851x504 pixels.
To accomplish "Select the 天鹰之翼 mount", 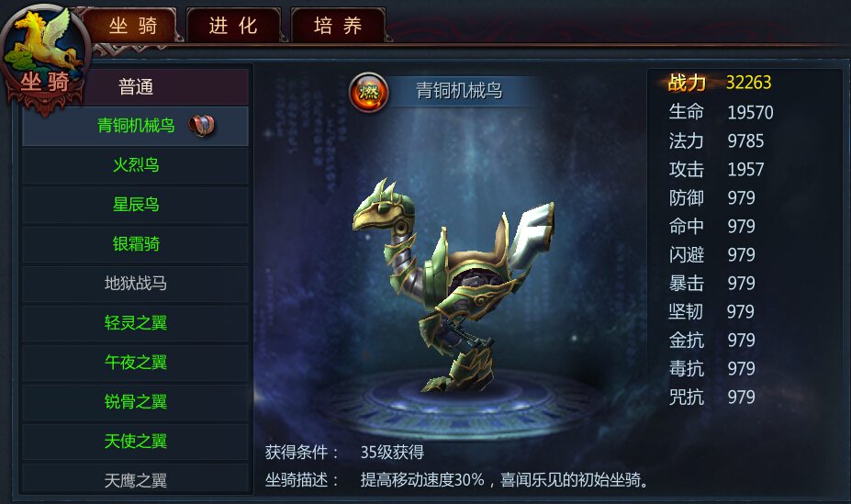I will coord(136,479).
